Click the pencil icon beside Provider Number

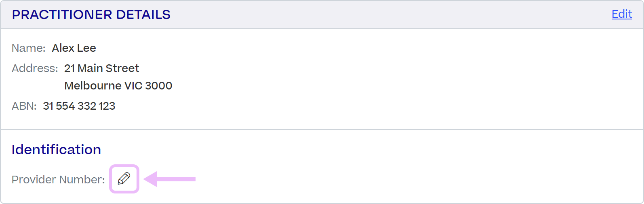pos(124,179)
